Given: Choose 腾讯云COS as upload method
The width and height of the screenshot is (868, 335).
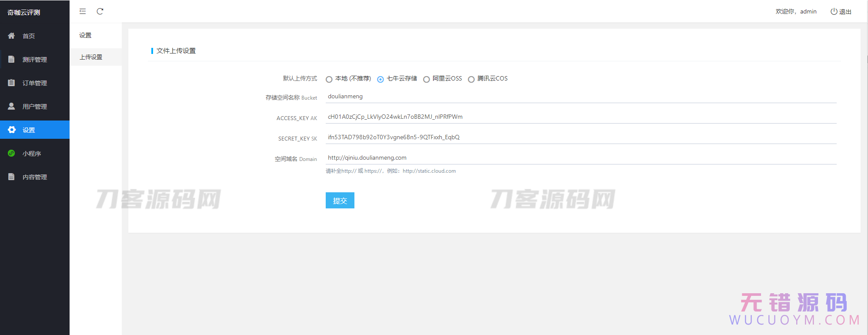Looking at the screenshot, I should pos(471,79).
